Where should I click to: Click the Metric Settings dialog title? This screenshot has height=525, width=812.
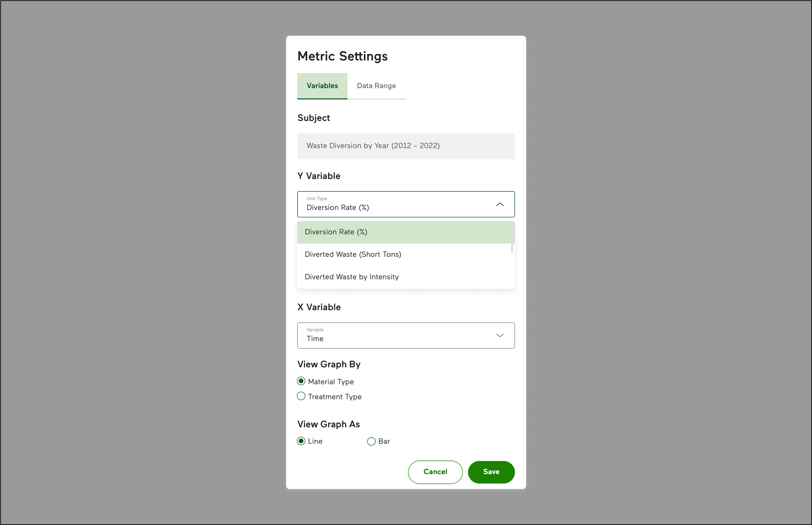(342, 56)
